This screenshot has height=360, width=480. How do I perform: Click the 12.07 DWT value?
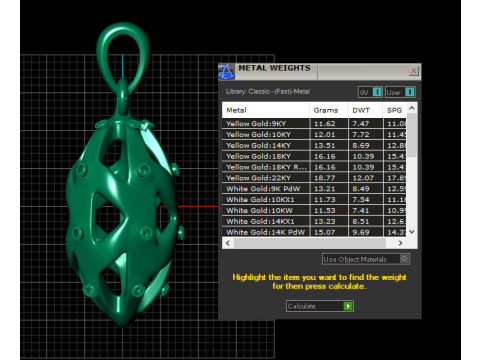click(x=363, y=178)
